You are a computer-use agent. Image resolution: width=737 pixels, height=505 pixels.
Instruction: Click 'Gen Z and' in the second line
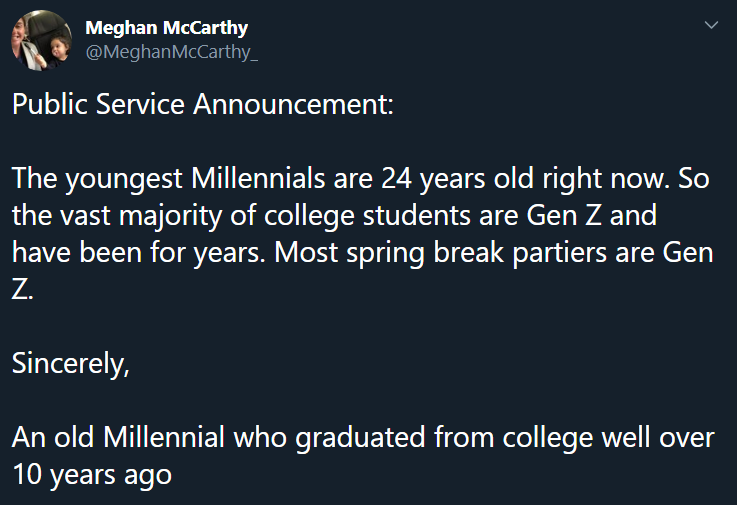point(591,215)
